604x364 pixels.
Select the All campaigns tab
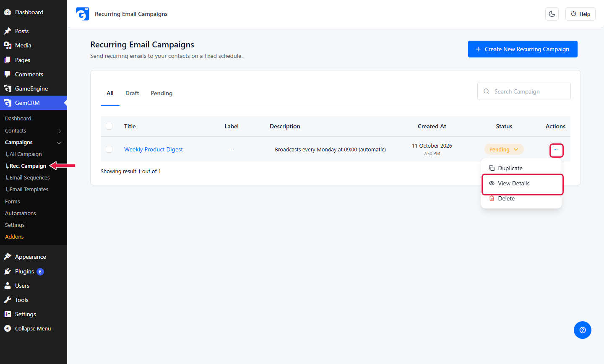(x=110, y=93)
